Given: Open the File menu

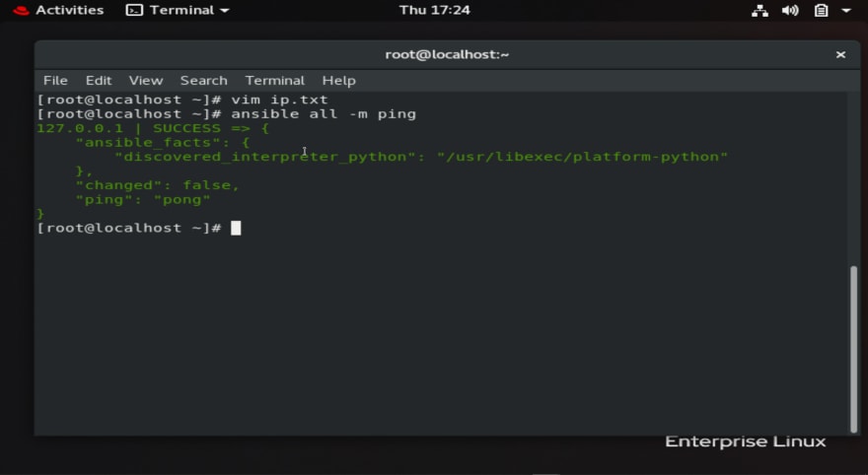Looking at the screenshot, I should click(x=55, y=81).
